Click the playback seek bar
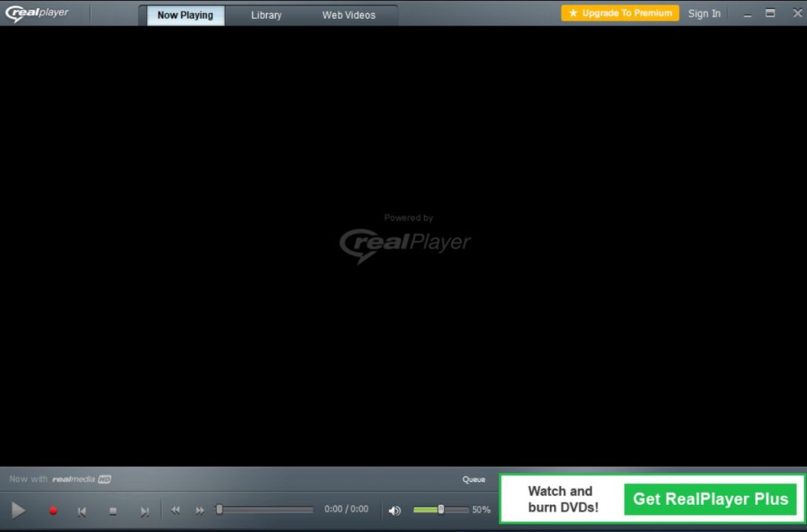Image resolution: width=807 pixels, height=532 pixels. click(x=264, y=509)
